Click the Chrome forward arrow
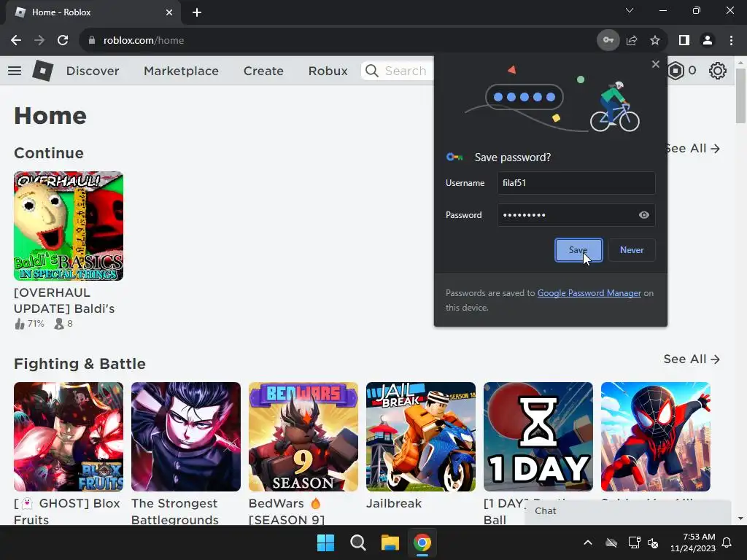Screen dimensions: 747x560 [x=39, y=41]
